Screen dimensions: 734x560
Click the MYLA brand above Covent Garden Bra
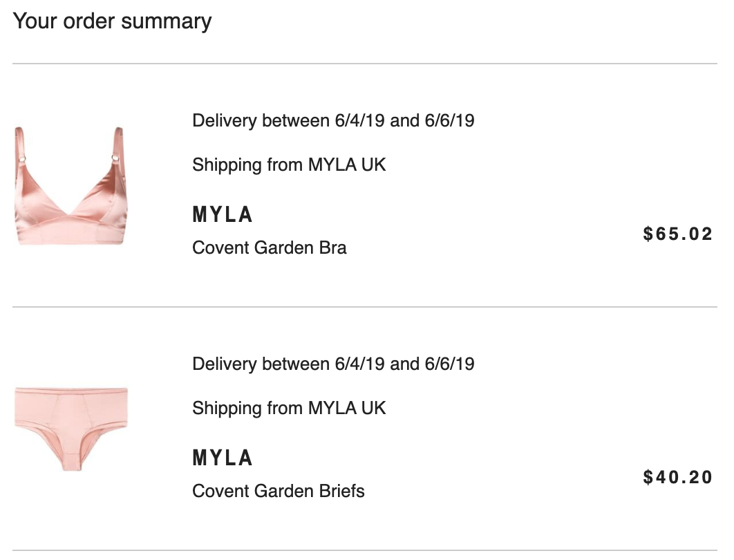pyautogui.click(x=223, y=215)
